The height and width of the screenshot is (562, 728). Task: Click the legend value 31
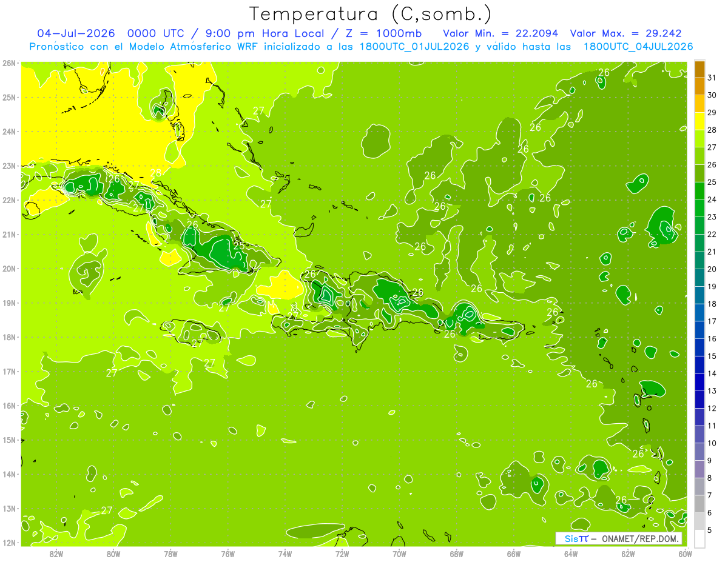coord(712,78)
